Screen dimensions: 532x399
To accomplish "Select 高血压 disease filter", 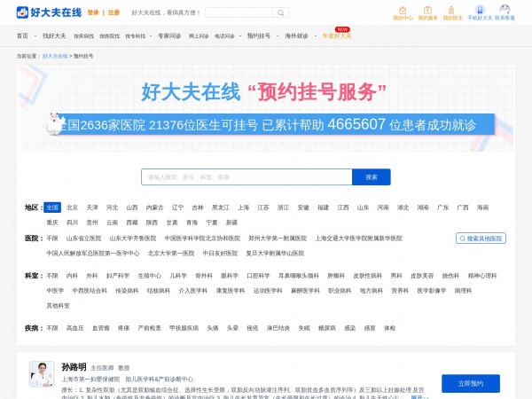I will click(74, 328).
